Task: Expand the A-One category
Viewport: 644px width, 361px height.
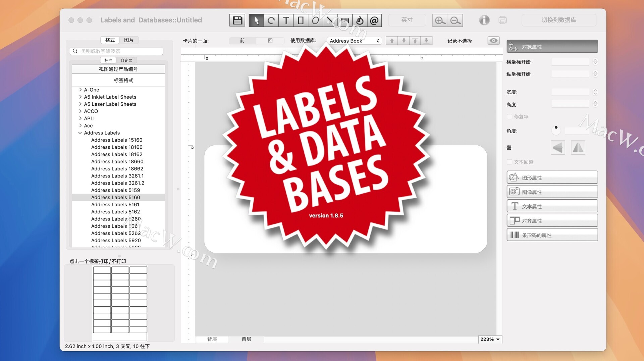Action: [80, 90]
